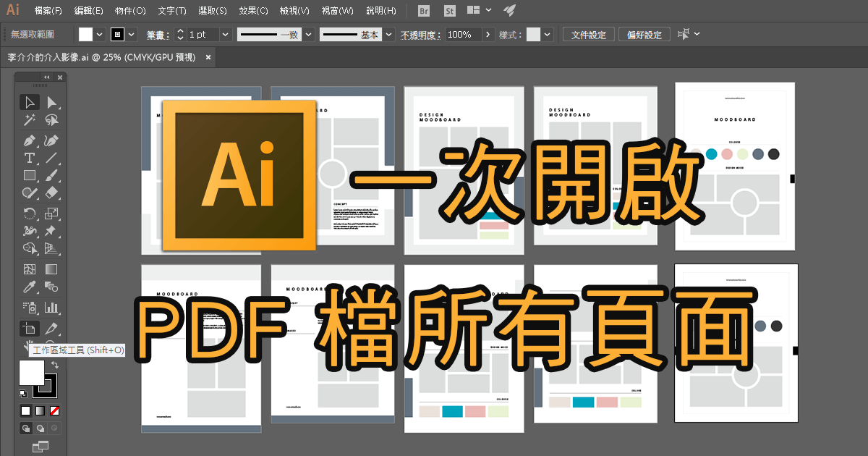Select the Type tool
This screenshot has width=868, height=456.
30,158
